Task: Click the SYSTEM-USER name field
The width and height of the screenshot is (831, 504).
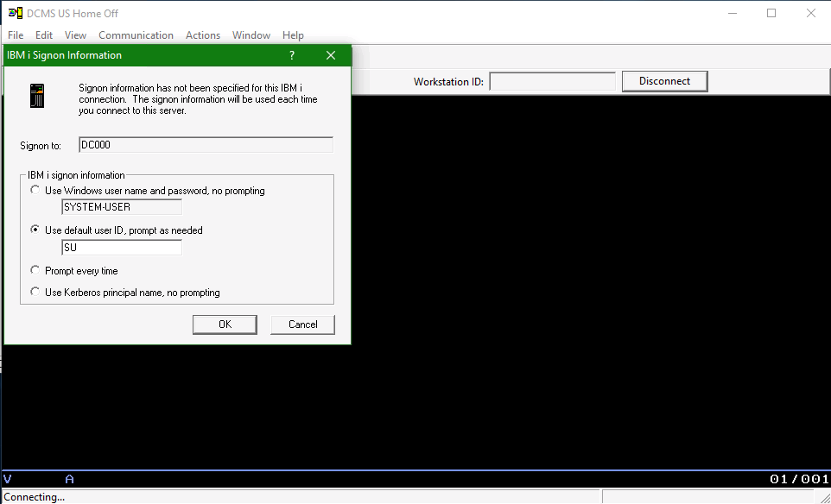Action: coord(122,207)
